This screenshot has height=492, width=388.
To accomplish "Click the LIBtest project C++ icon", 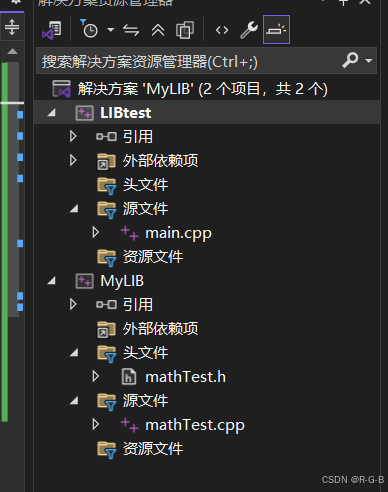I will [x=84, y=113].
